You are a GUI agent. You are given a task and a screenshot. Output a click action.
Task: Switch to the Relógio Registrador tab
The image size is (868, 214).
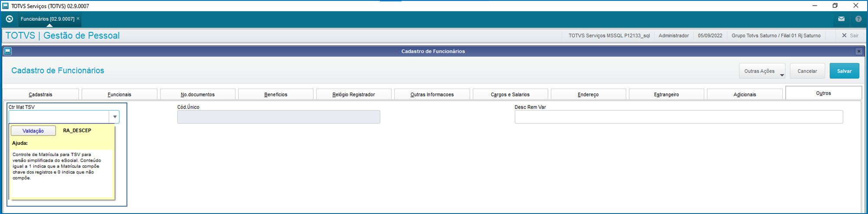coord(354,94)
